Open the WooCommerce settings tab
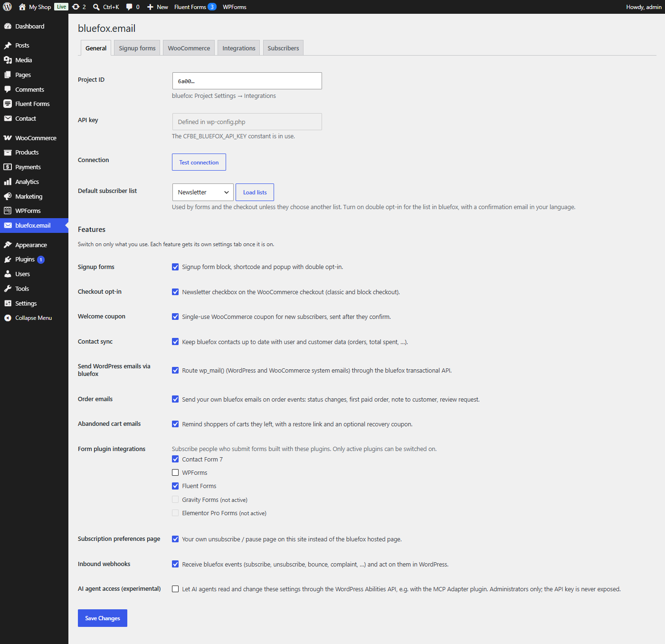Screen dimensions: 665x644 tap(189, 48)
